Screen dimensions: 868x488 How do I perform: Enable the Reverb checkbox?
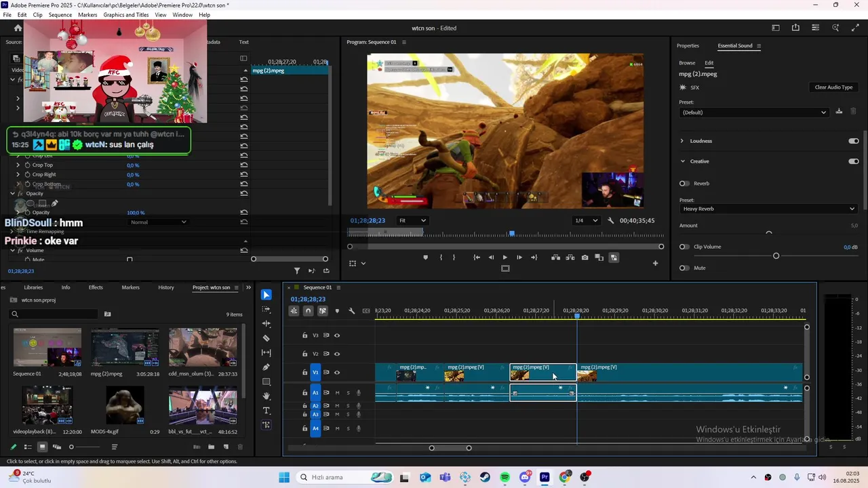(684, 184)
